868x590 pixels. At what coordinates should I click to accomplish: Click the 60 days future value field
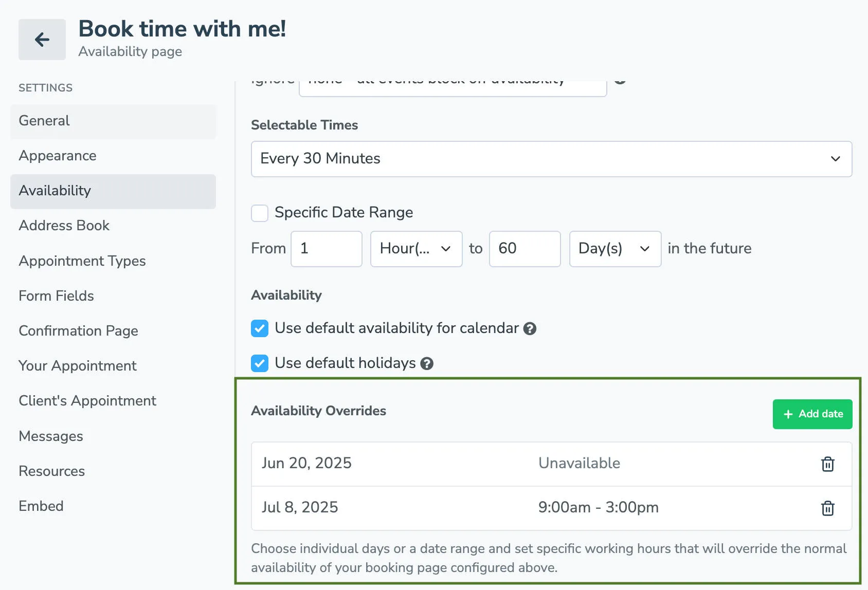525,249
